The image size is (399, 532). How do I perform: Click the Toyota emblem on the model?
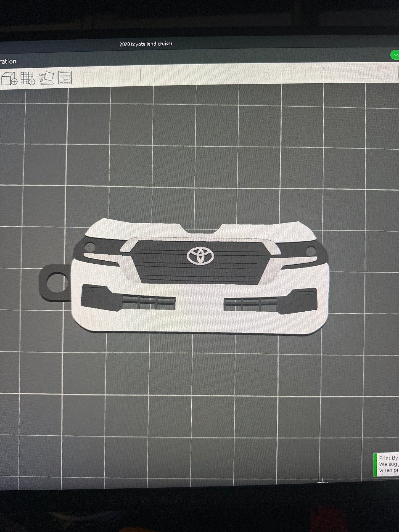pyautogui.click(x=200, y=256)
